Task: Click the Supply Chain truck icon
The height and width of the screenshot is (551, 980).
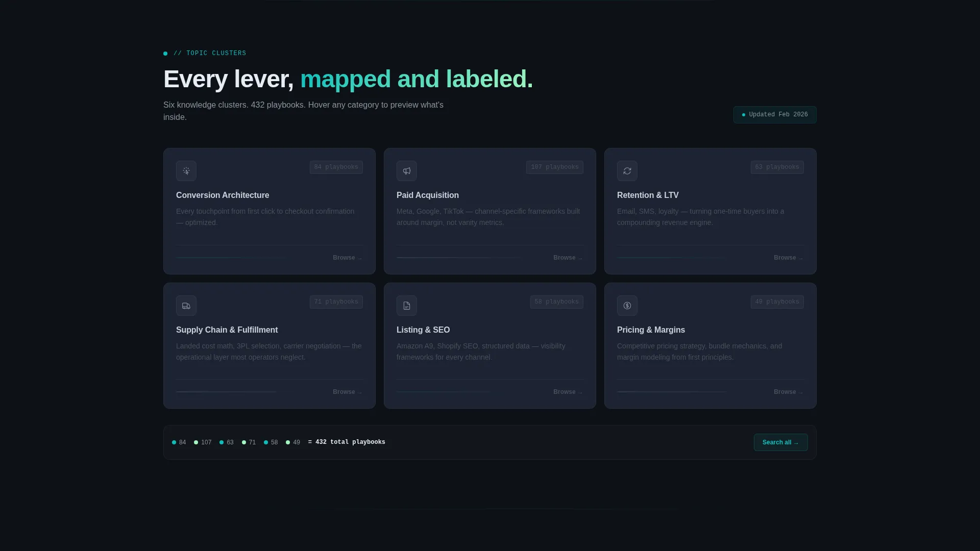Action: [x=186, y=306]
